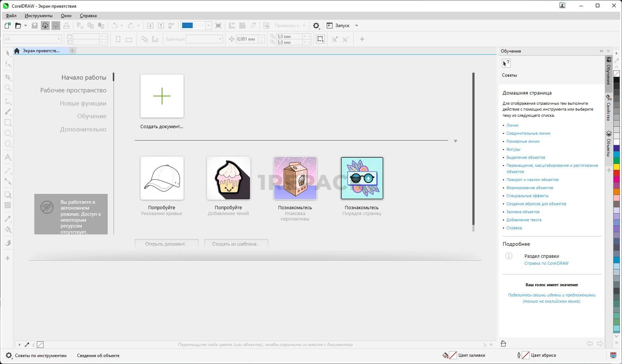Screen dimensions: 622x364
Task: Open the Соединительные линии help link
Action: (x=528, y=133)
